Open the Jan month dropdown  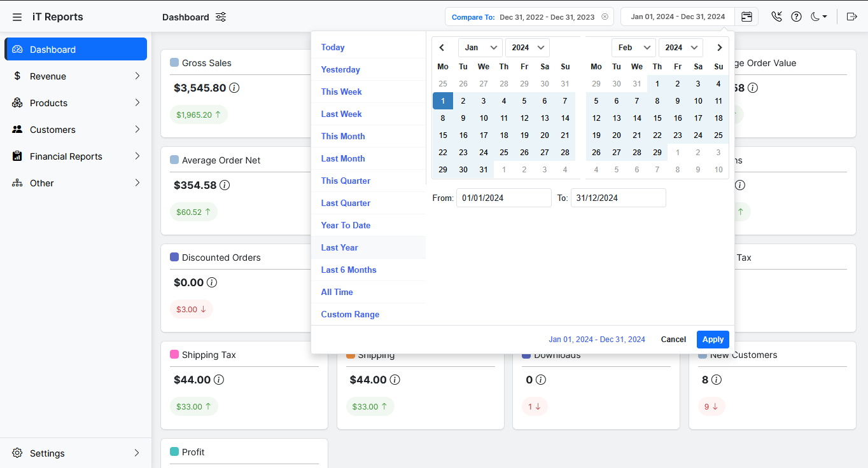(x=480, y=48)
